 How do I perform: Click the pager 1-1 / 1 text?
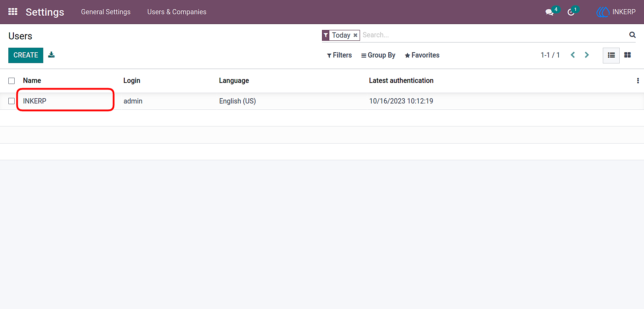pos(550,55)
